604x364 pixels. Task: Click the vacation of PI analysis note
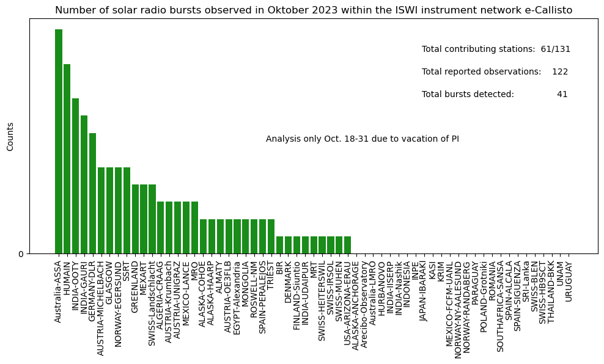(362, 139)
